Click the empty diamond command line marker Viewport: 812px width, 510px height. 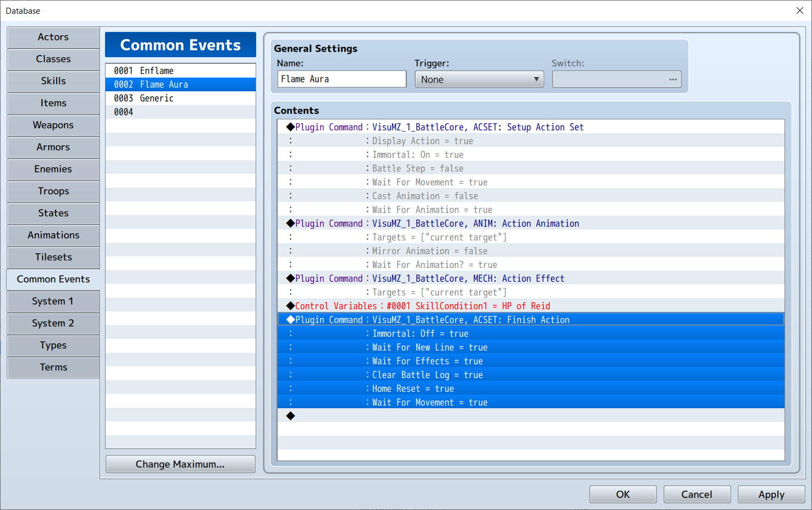click(291, 416)
